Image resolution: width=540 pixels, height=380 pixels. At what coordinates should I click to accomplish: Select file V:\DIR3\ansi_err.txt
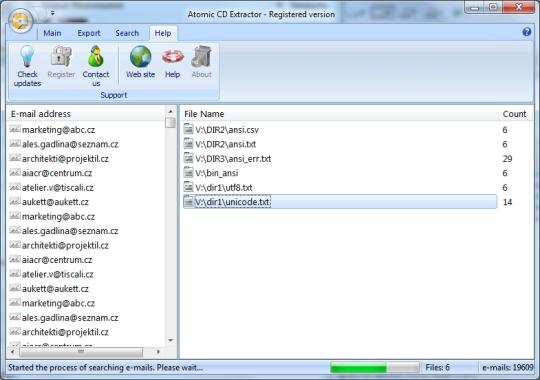(x=233, y=159)
